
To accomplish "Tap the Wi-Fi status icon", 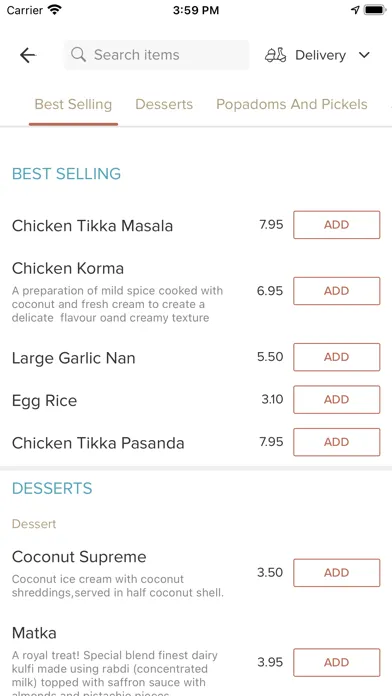I will (x=55, y=10).
